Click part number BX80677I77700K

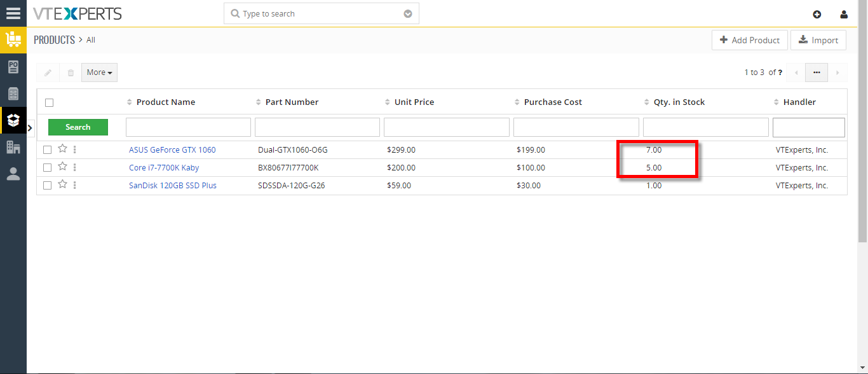(288, 168)
